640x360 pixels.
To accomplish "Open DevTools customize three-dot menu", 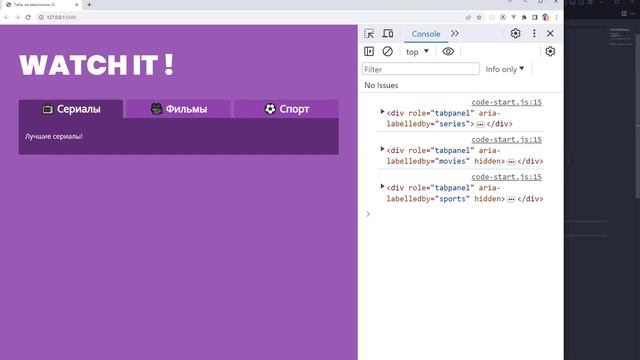I will coord(534,33).
